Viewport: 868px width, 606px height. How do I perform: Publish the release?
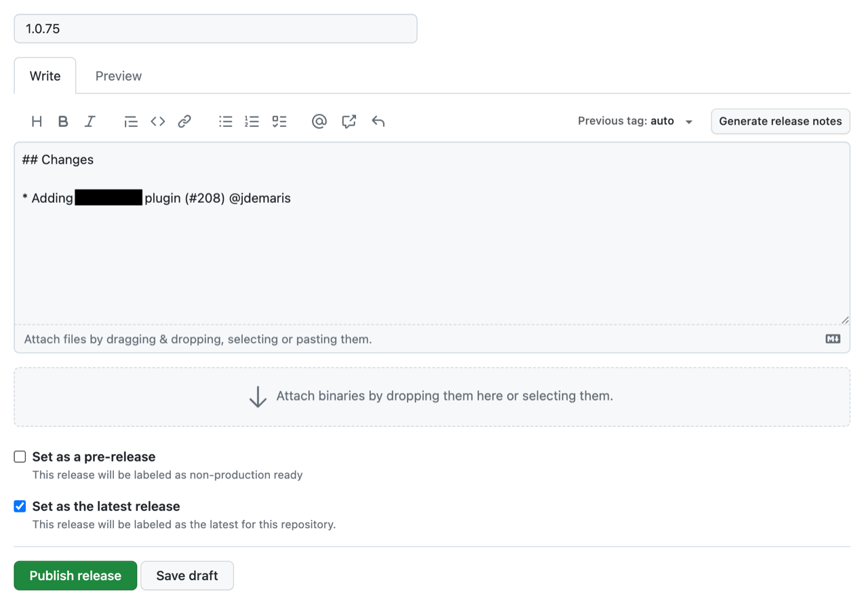75,575
